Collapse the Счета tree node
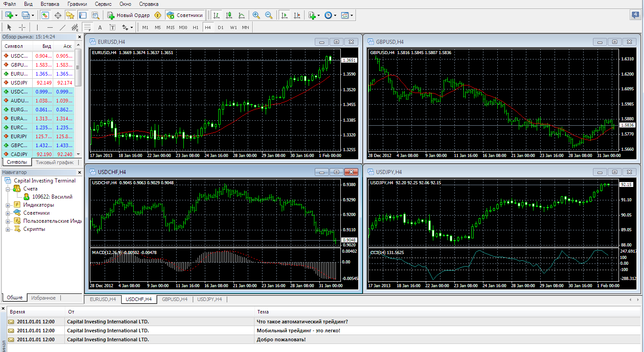This screenshot has width=644, height=352. tap(8, 189)
